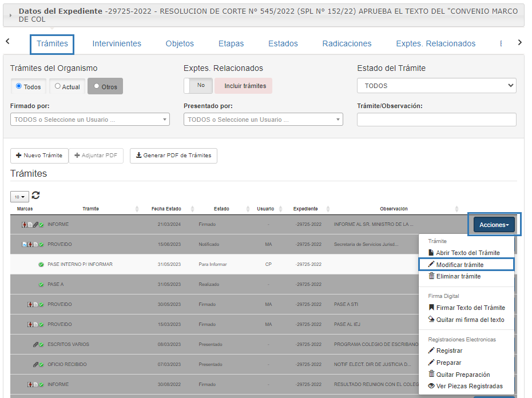
Task: Open the Presentado por user dropdown
Action: point(263,120)
